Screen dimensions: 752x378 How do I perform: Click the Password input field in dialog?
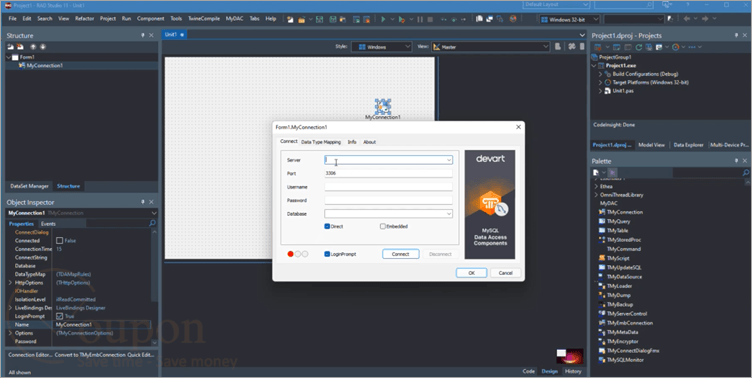388,200
